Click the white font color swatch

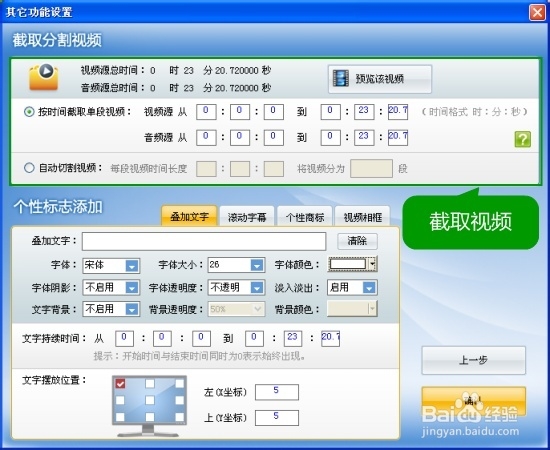point(348,264)
